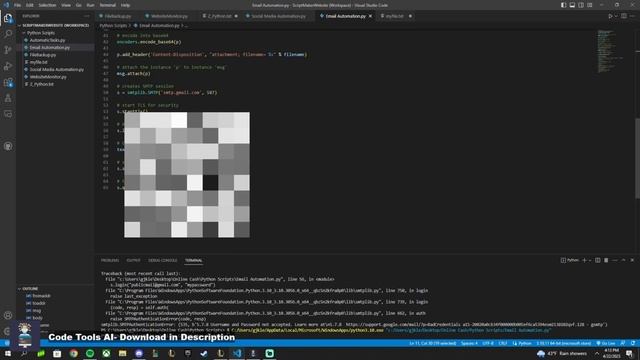
Task: Switch to myfile.txt editor tab
Action: tap(394, 16)
